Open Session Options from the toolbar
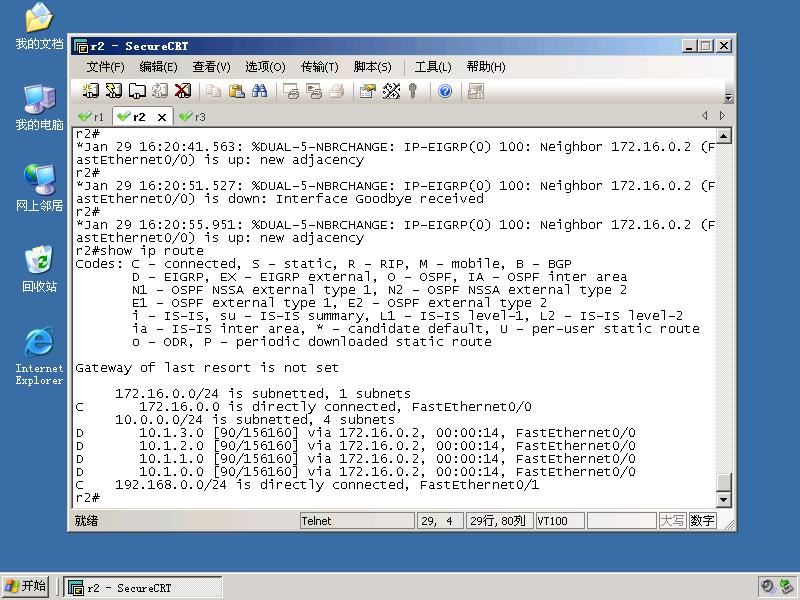Viewport: 800px width, 600px height. coord(368,91)
